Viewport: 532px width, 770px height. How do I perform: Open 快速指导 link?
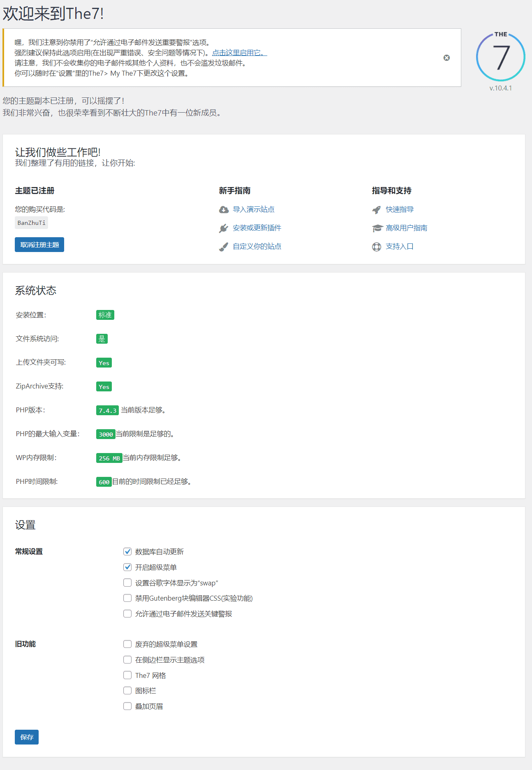point(400,209)
